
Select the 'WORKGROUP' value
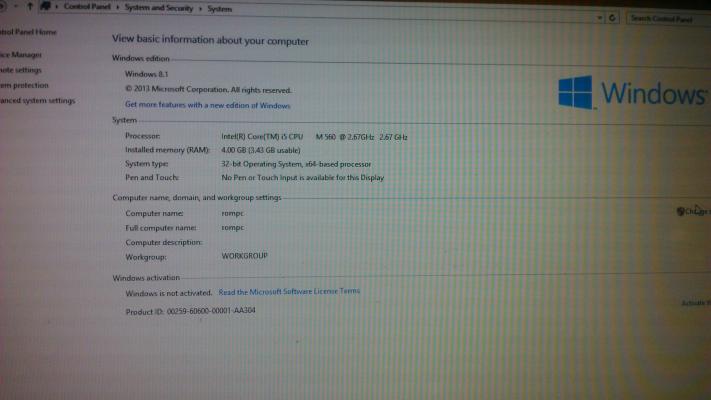pos(244,256)
